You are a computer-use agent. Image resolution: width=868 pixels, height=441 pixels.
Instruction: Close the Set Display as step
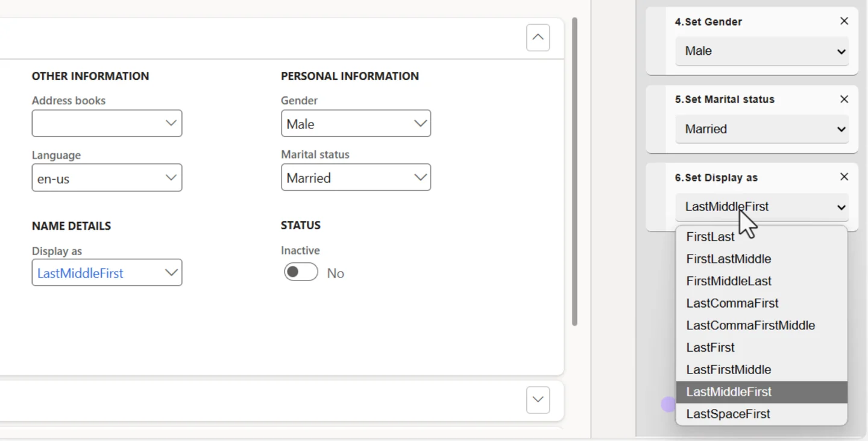(843, 177)
